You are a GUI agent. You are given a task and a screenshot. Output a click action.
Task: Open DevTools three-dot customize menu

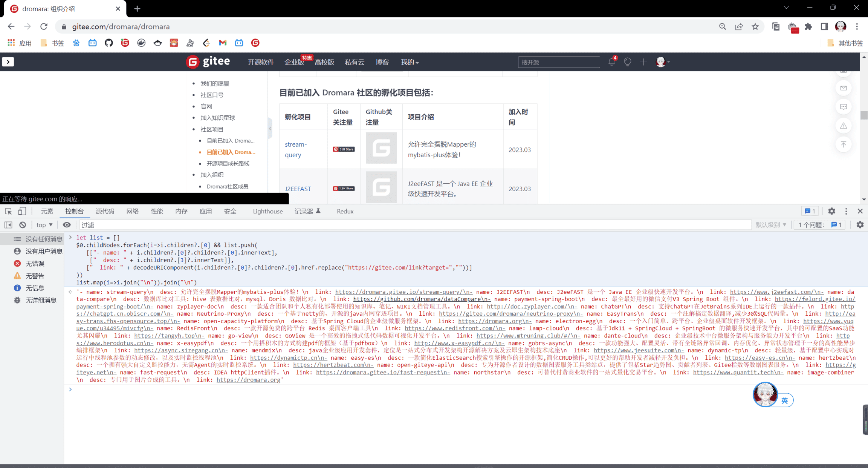coord(846,211)
